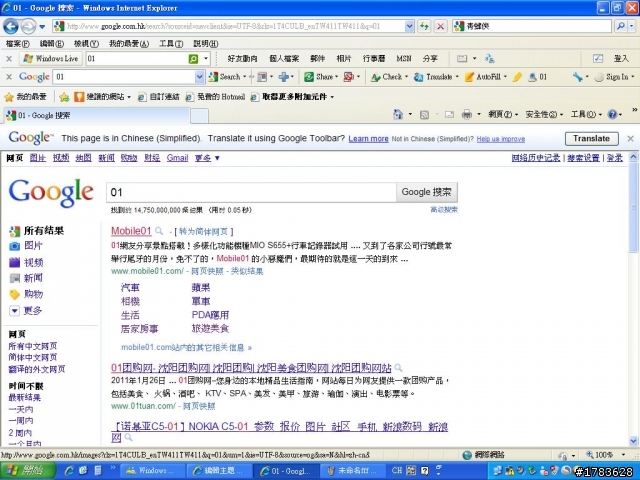This screenshot has height=480, width=640.
Task: Open the 安全性(S) dropdown in command bar
Action: (x=544, y=115)
